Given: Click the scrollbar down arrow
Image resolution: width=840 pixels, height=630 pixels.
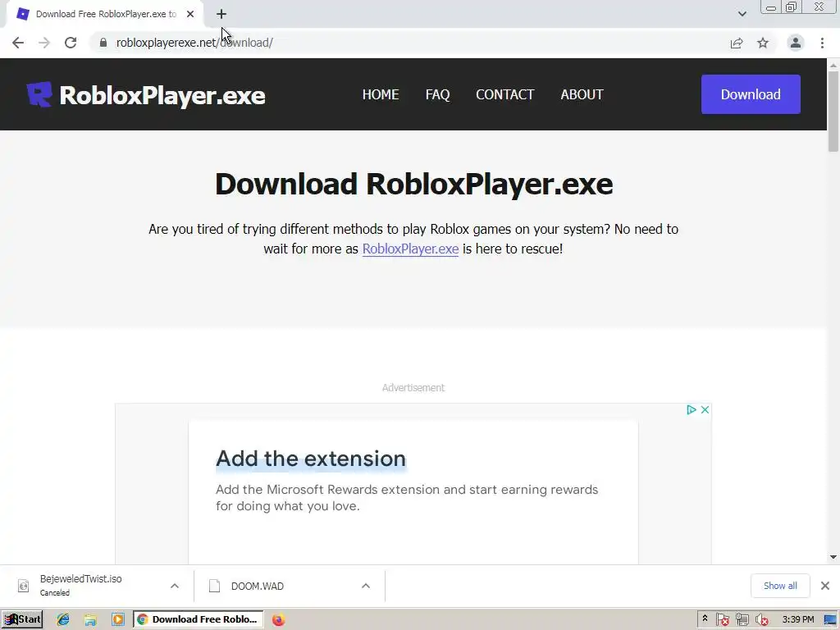Looking at the screenshot, I should click(x=833, y=557).
